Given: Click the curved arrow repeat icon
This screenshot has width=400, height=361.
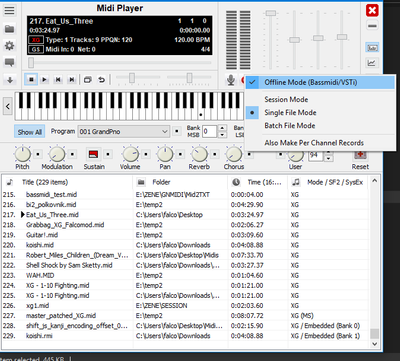Looking at the screenshot, I should (x=101, y=80).
